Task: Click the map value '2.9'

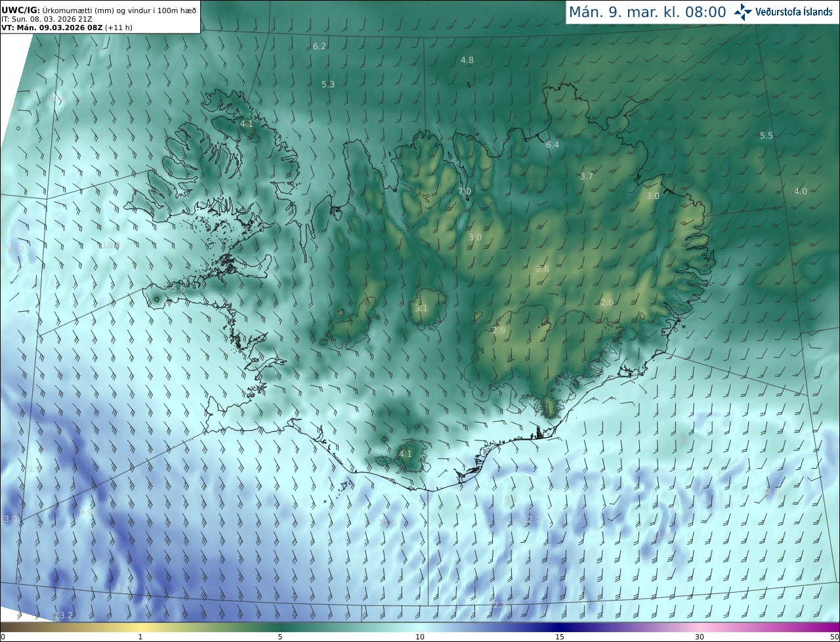Action: click(x=499, y=330)
